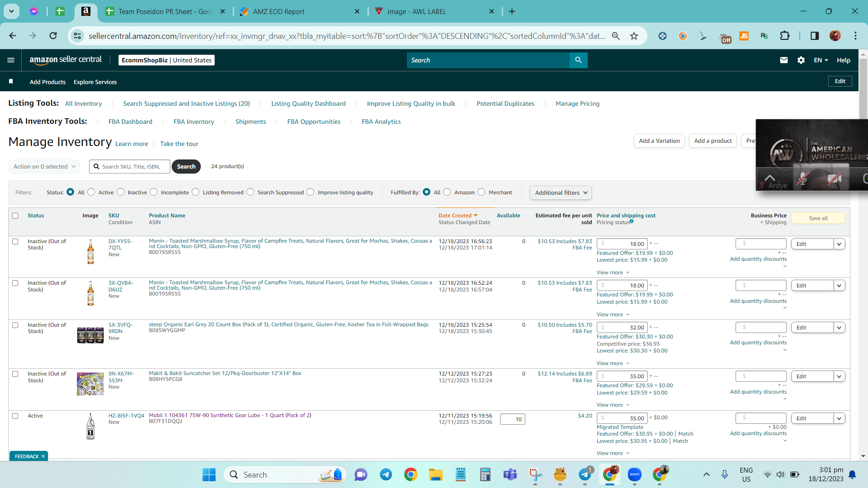
Task: Click the SKU search input field
Action: click(x=130, y=167)
